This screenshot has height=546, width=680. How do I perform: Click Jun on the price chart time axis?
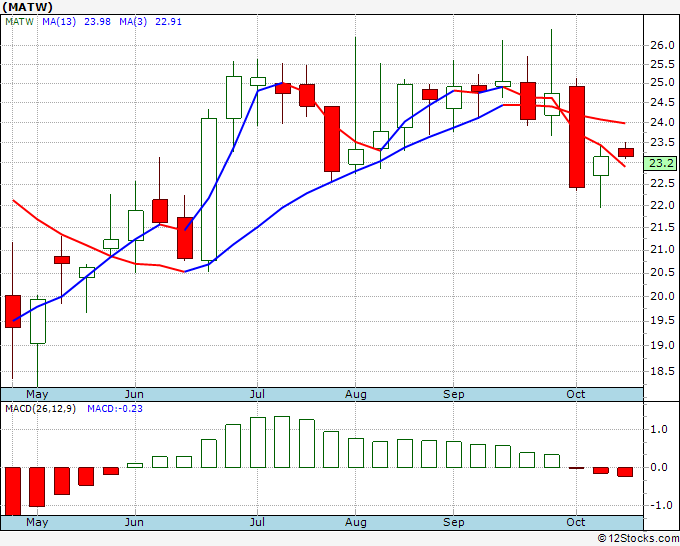(134, 394)
